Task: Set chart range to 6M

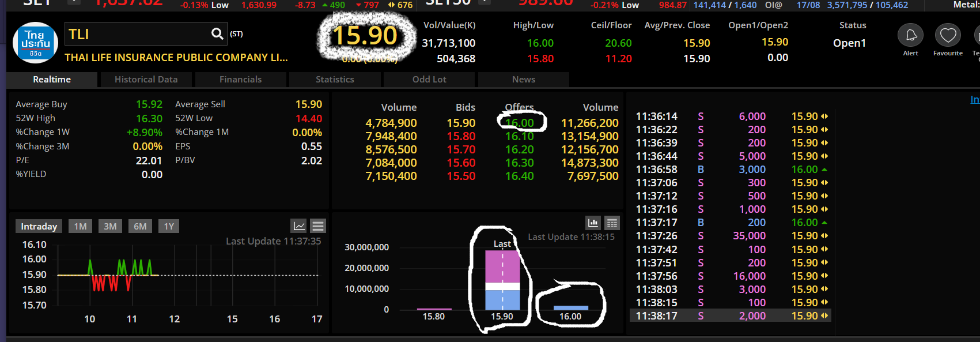Action: 140,226
